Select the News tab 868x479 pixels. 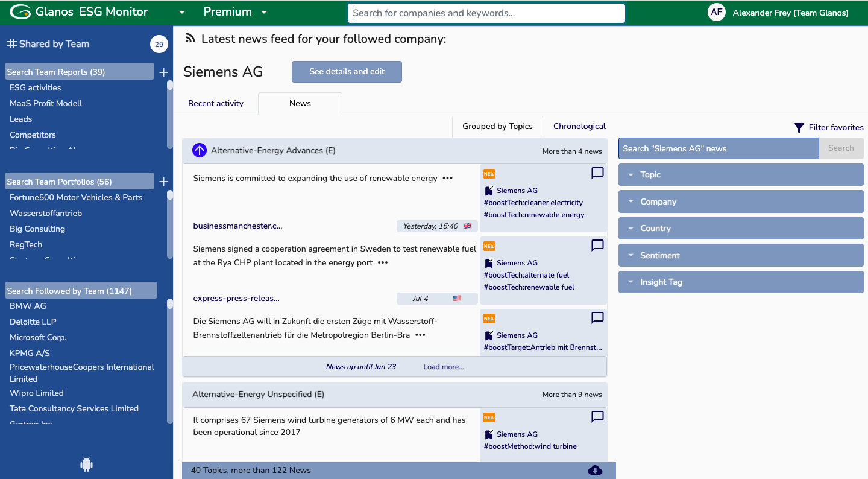300,104
